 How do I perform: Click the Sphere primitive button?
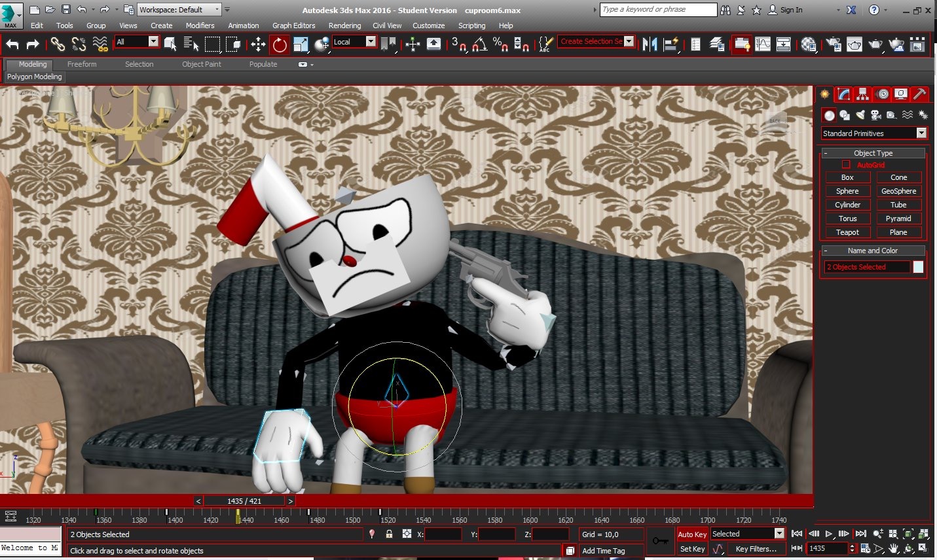(x=847, y=191)
